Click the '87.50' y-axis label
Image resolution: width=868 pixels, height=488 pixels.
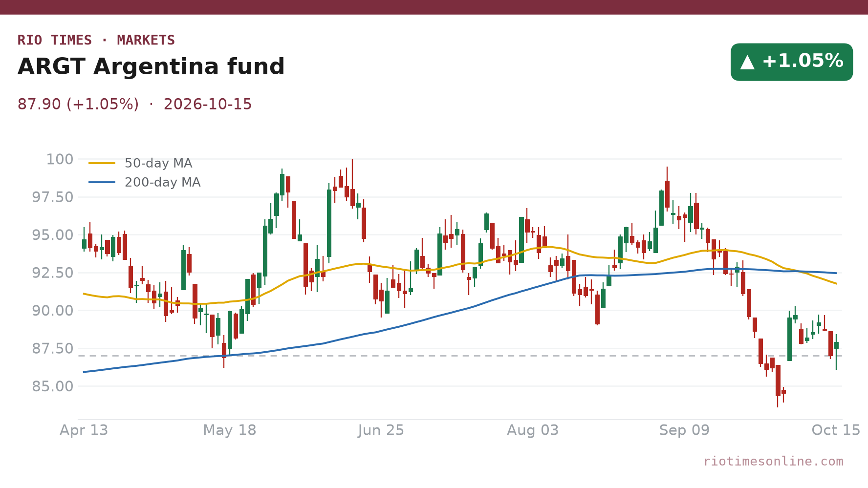tap(53, 349)
